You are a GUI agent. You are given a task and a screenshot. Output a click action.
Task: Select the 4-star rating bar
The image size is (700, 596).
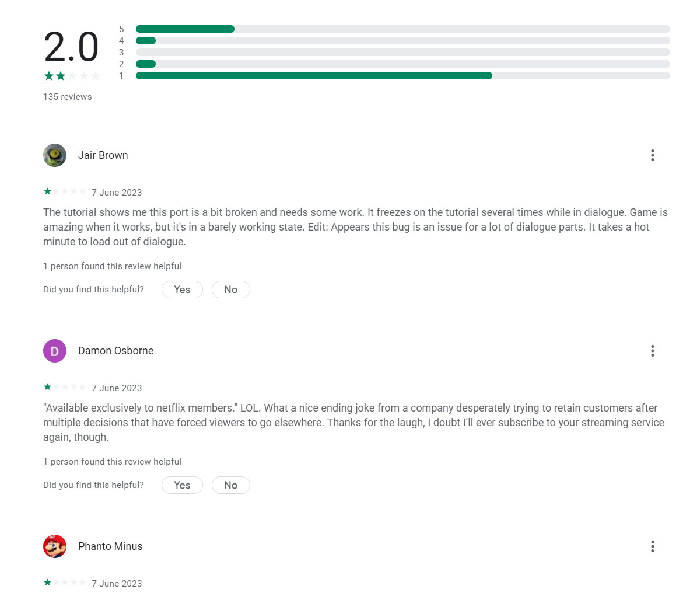coord(403,41)
